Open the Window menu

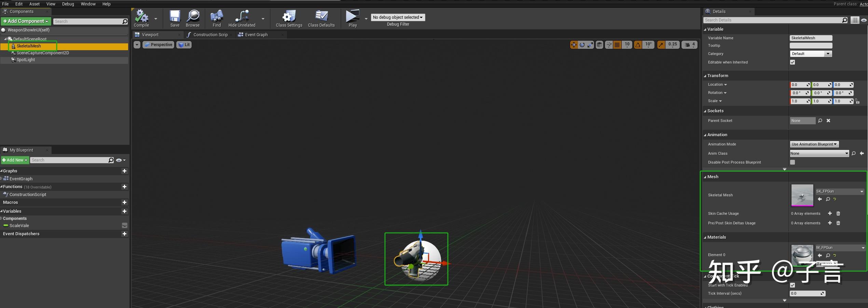[x=88, y=4]
